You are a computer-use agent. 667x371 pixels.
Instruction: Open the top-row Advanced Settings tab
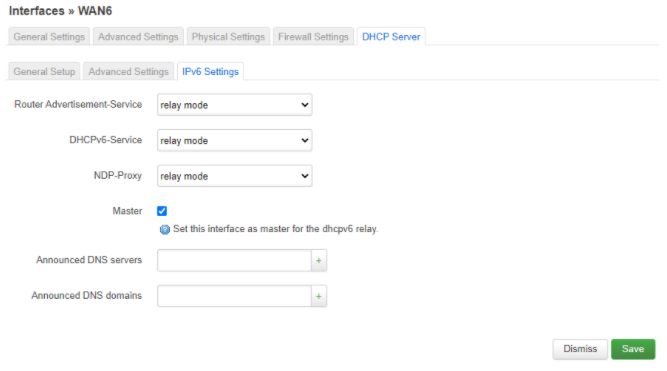pyautogui.click(x=138, y=37)
